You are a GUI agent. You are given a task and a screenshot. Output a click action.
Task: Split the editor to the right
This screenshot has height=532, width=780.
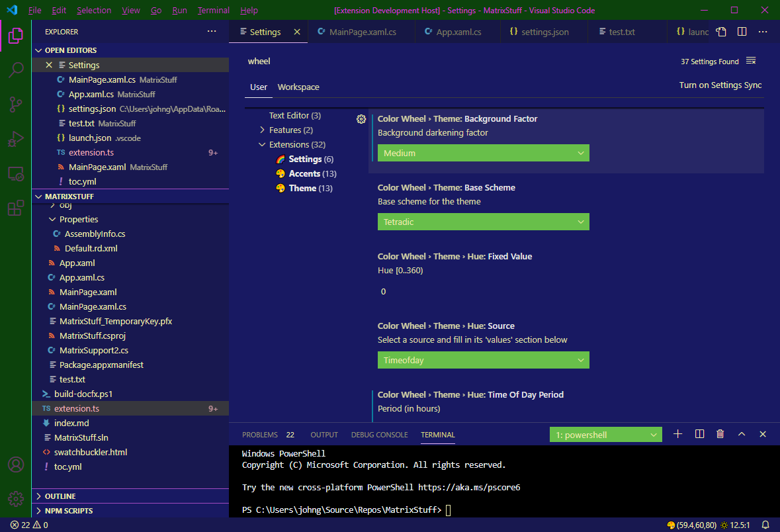(x=742, y=32)
